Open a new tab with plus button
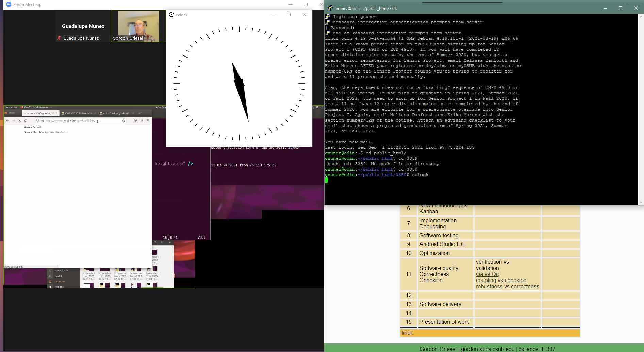Screen dimensions: 644x352 (139, 113)
